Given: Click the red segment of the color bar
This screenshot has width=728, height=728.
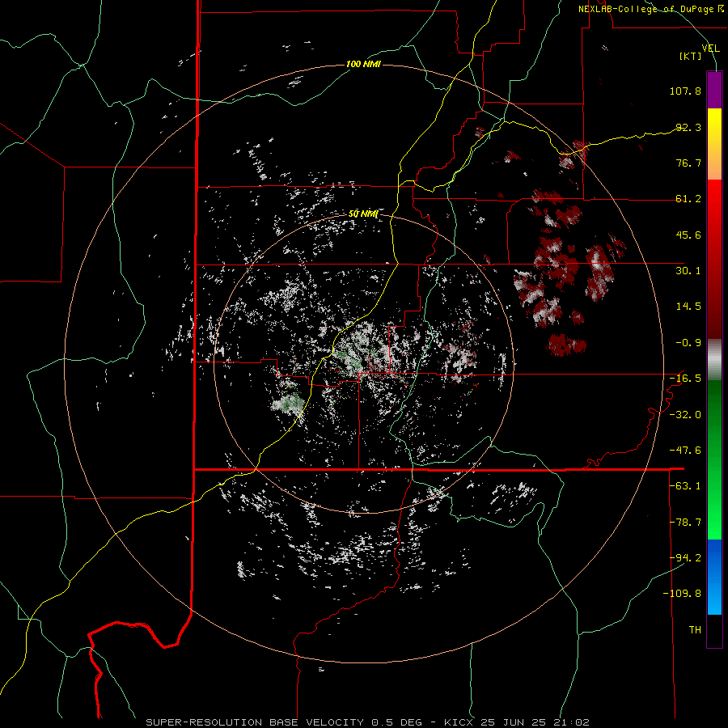Looking at the screenshot, I should pos(714,259).
